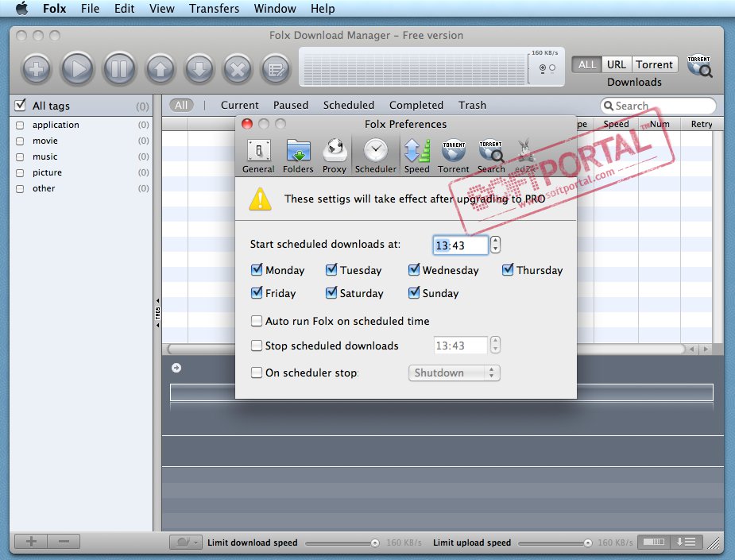This screenshot has width=735, height=560.
Task: Add a new tag with plus button
Action: (x=31, y=542)
